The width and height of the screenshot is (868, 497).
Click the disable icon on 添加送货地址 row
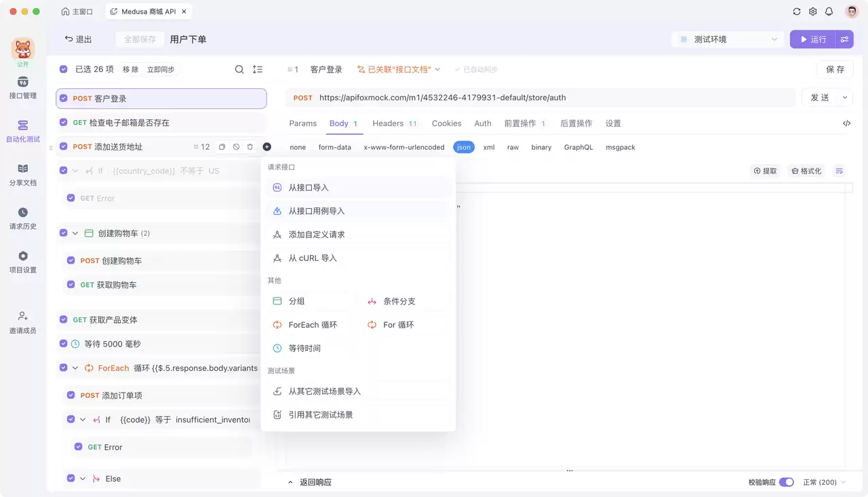[236, 147]
